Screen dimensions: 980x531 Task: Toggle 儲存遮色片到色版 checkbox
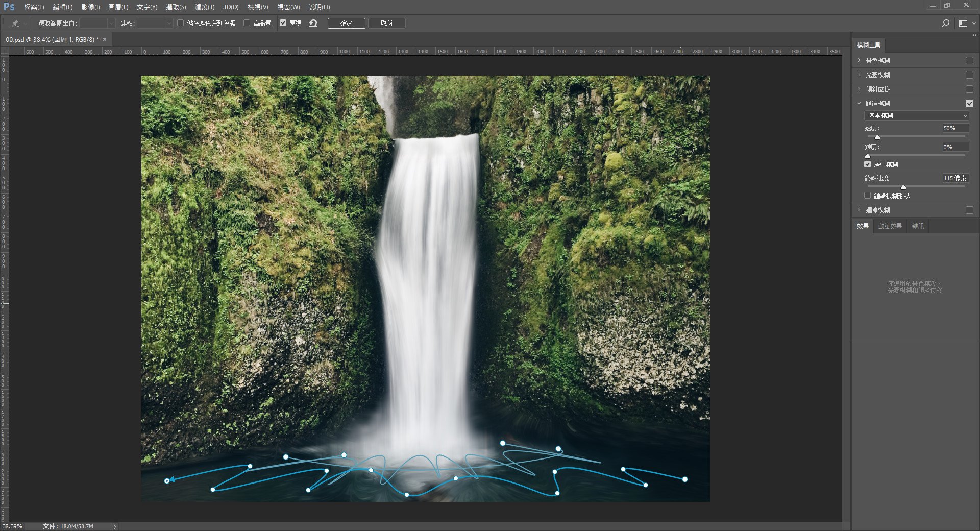[180, 23]
